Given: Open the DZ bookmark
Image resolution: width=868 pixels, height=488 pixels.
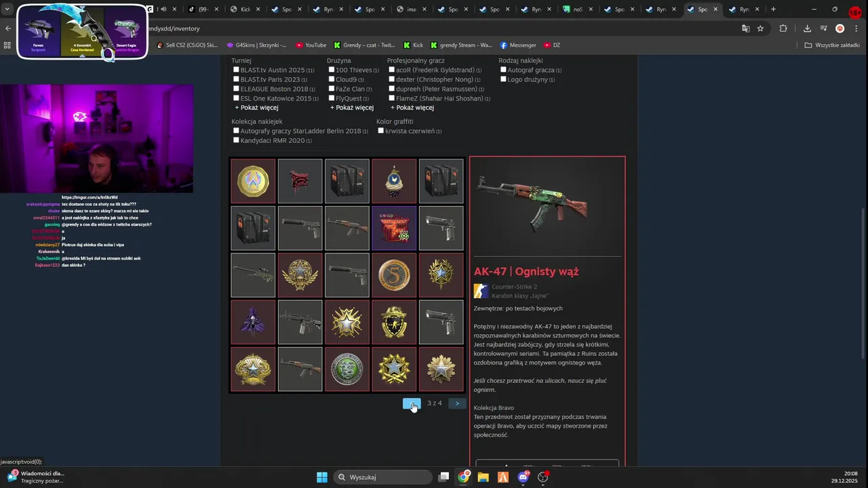Looking at the screenshot, I should (x=552, y=45).
